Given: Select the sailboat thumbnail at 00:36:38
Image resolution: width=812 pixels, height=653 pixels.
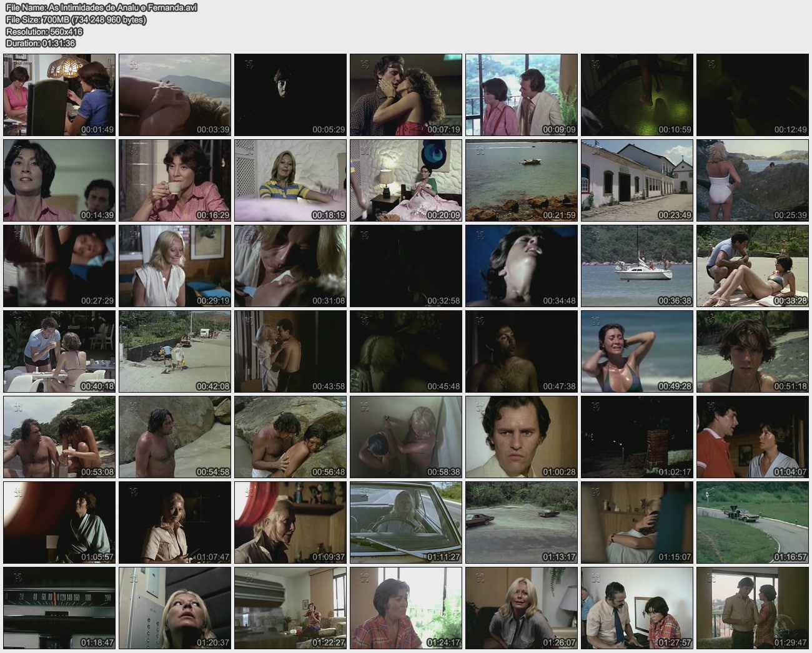Looking at the screenshot, I should 637,266.
